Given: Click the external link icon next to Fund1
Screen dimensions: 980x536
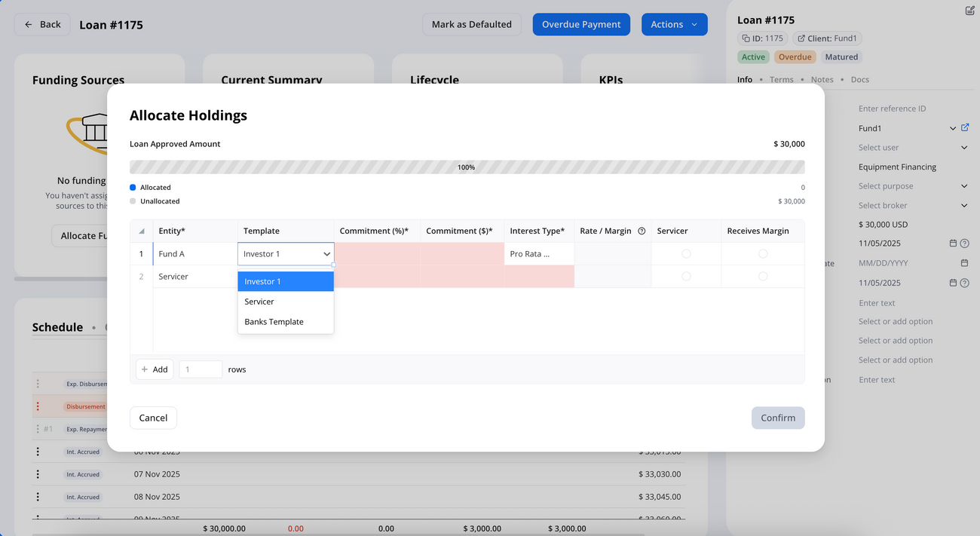Looking at the screenshot, I should coord(965,127).
